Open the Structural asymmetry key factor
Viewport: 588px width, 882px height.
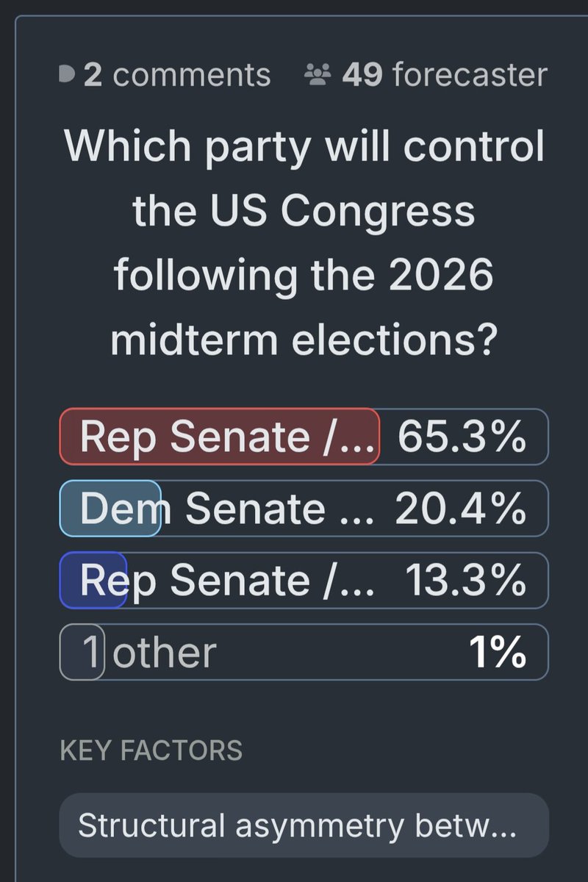304,825
